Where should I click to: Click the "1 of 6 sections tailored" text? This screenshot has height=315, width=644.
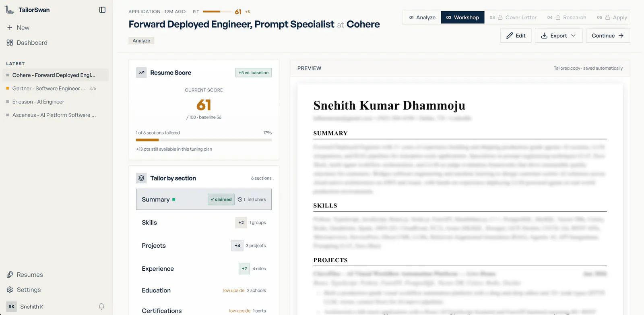(x=158, y=133)
